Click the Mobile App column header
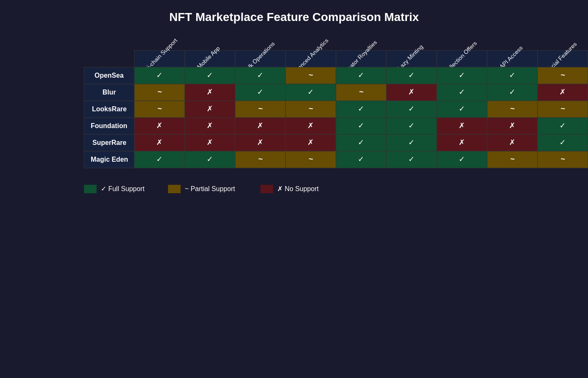Viewport: 588px width, 378px height. [x=210, y=59]
